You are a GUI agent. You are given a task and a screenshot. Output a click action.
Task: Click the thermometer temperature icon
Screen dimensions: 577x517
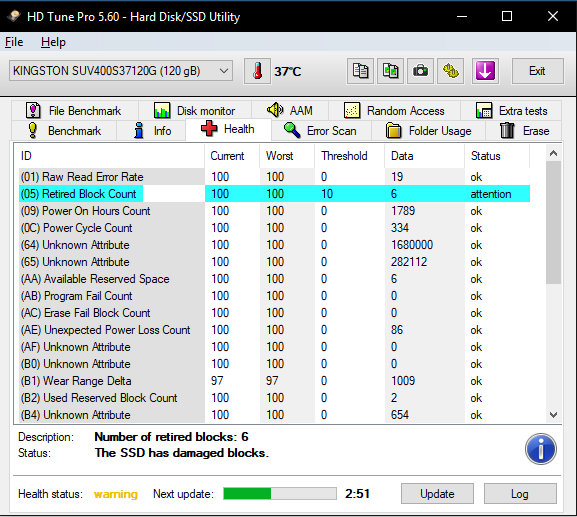pos(257,71)
